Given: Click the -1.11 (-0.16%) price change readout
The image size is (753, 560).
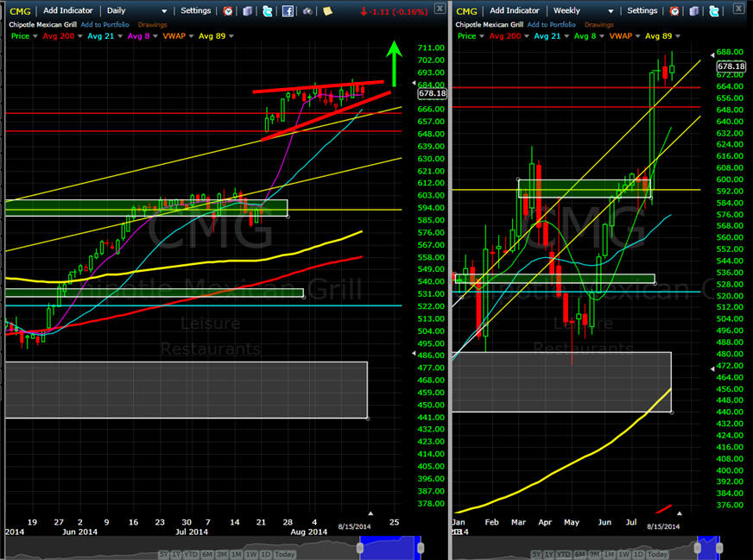Looking at the screenshot, I should coord(394,11).
